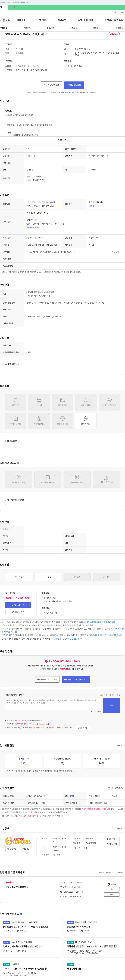Open the 지도 보기 dropdown for 근무 예정지
The width and height of the screenshot is (125, 980).
[116, 252]
